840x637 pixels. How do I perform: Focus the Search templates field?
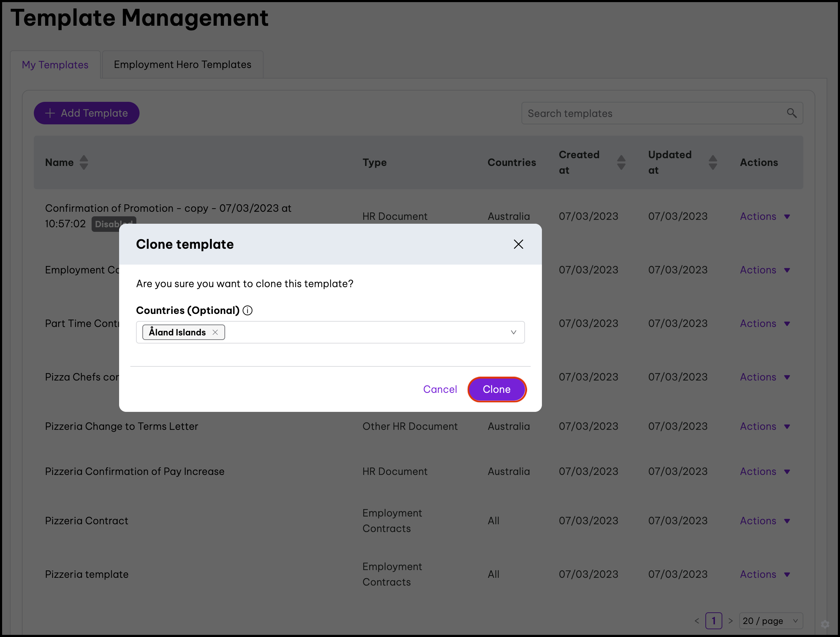(x=653, y=113)
